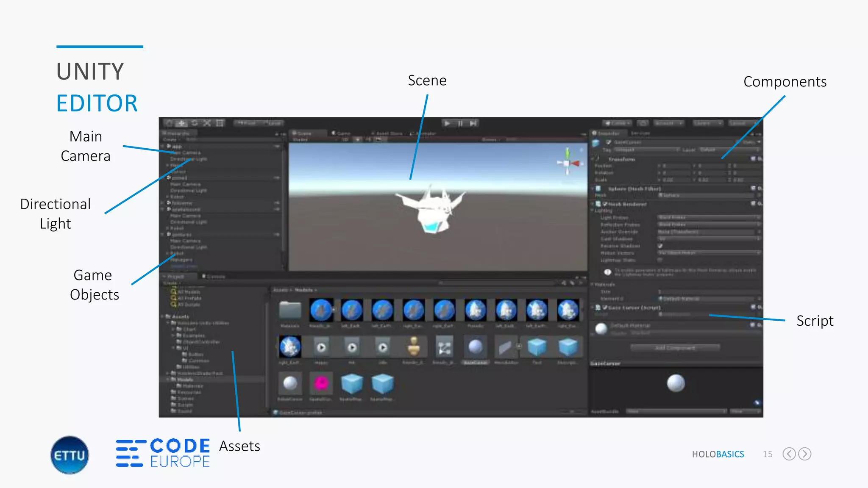Screen dimensions: 868x488
Task: Toggle scene effects image icon
Action: pos(379,139)
